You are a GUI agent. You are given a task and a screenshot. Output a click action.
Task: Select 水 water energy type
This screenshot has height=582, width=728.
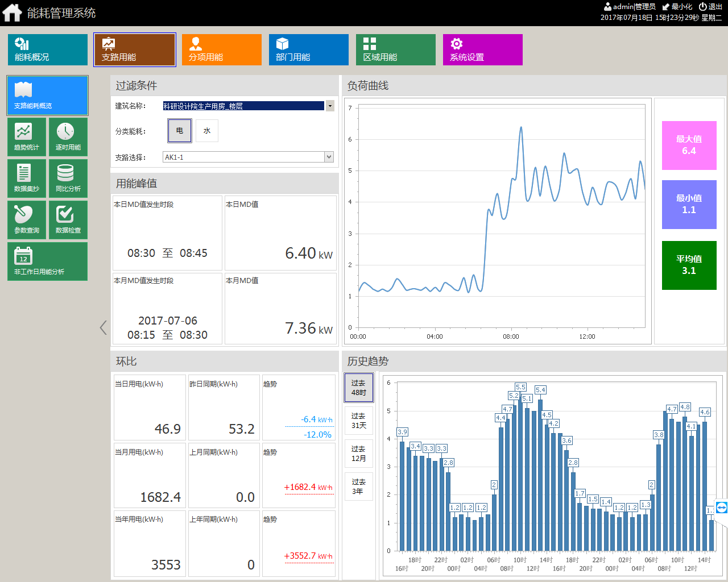(207, 131)
